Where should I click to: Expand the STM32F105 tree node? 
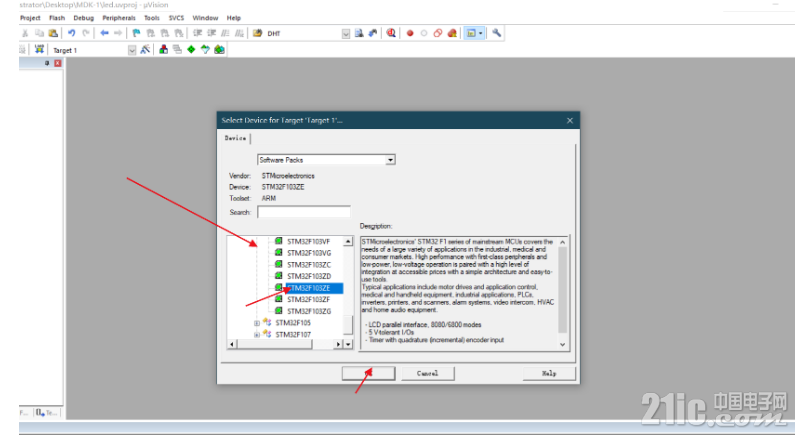(x=257, y=323)
